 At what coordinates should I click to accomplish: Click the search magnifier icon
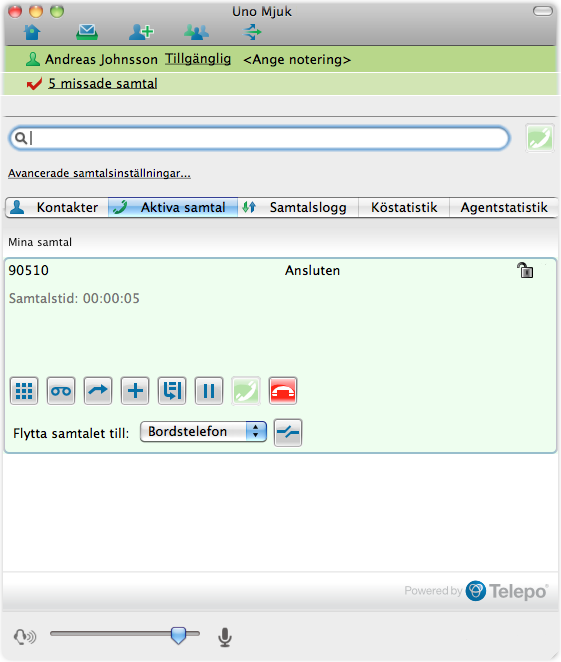tap(21, 138)
